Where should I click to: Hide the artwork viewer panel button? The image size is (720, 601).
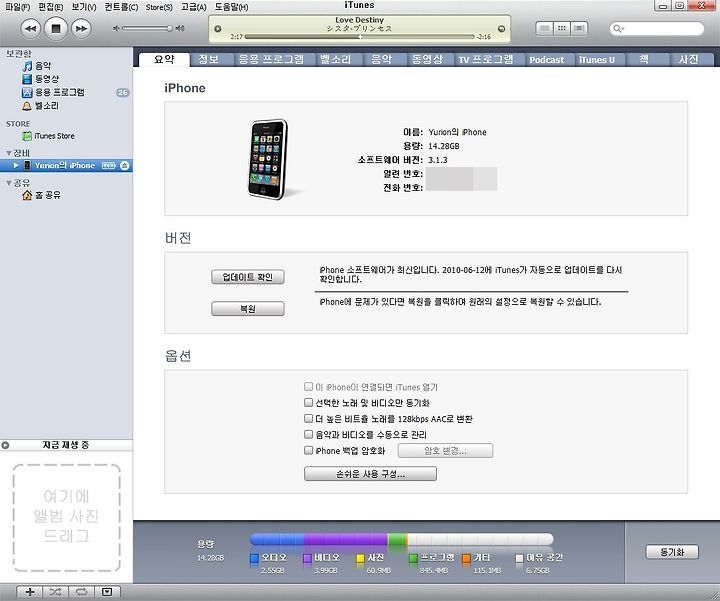(x=107, y=592)
